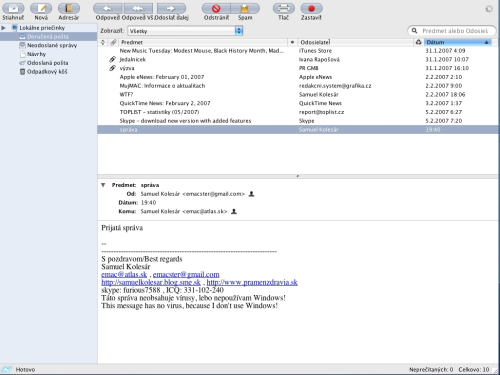Image resolution: width=500 pixels, height=375 pixels.
Task: Sort by thread column icon
Action: point(103,42)
